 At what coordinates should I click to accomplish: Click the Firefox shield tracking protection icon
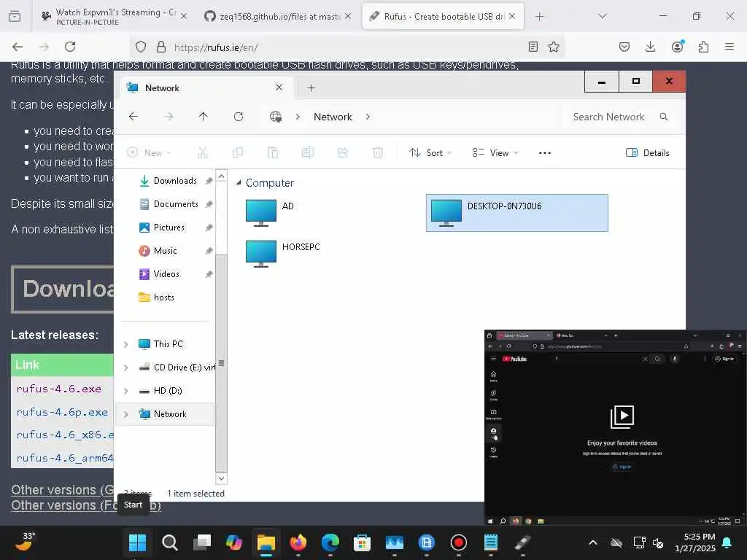(141, 47)
